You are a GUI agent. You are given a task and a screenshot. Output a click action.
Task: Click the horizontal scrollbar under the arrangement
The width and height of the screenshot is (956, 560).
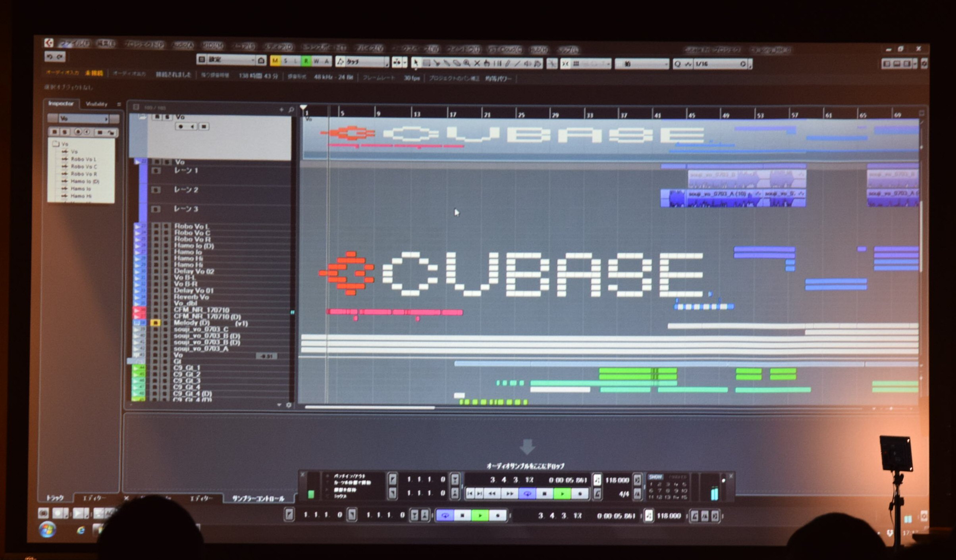point(369,407)
